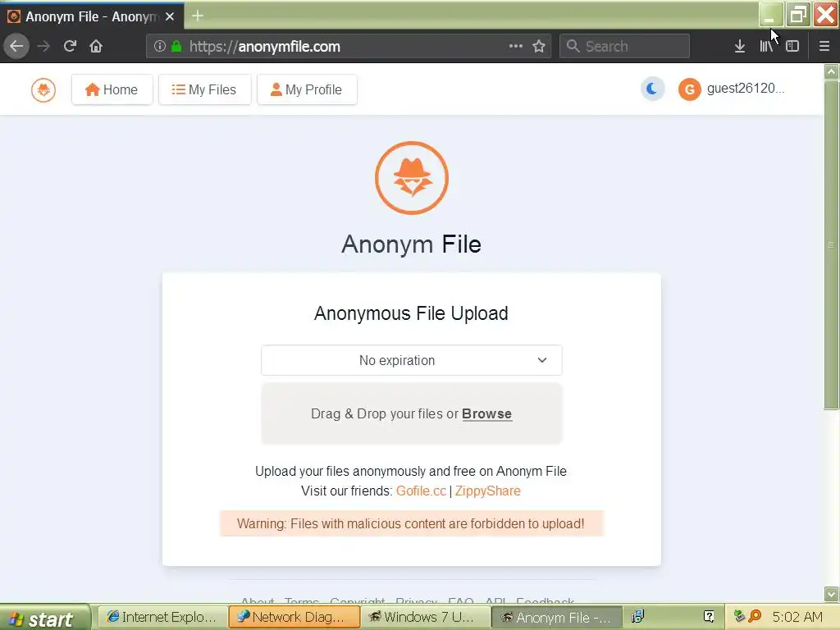
Task: Visit the Gofile.cc link
Action: click(x=421, y=491)
